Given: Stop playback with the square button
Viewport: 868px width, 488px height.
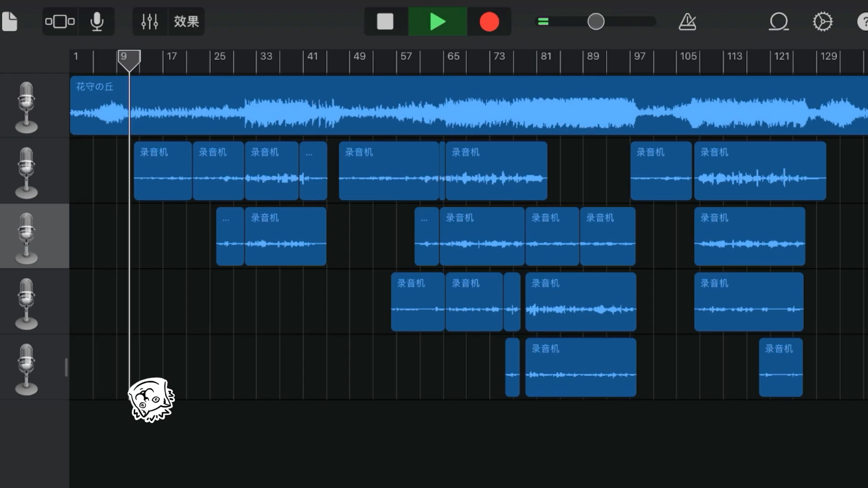Looking at the screenshot, I should pos(385,21).
